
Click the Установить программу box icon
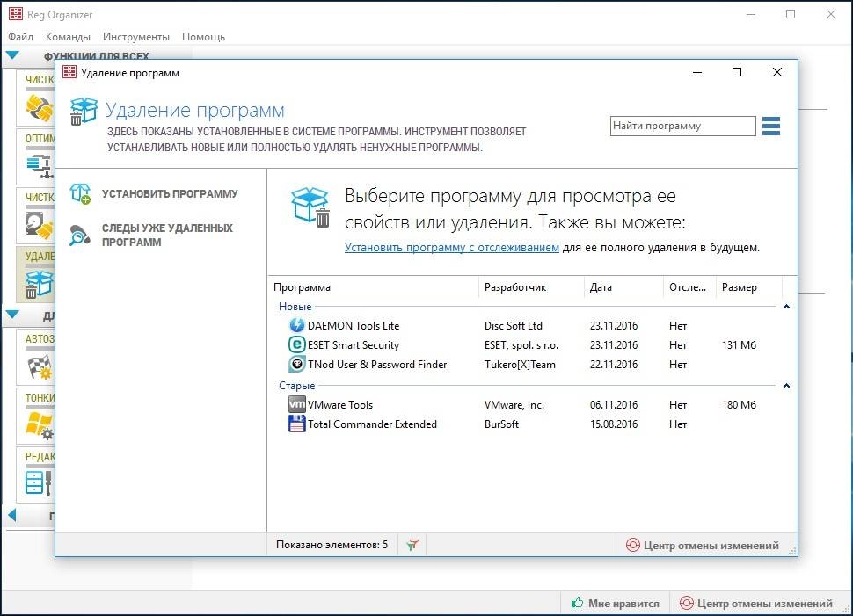[x=80, y=193]
